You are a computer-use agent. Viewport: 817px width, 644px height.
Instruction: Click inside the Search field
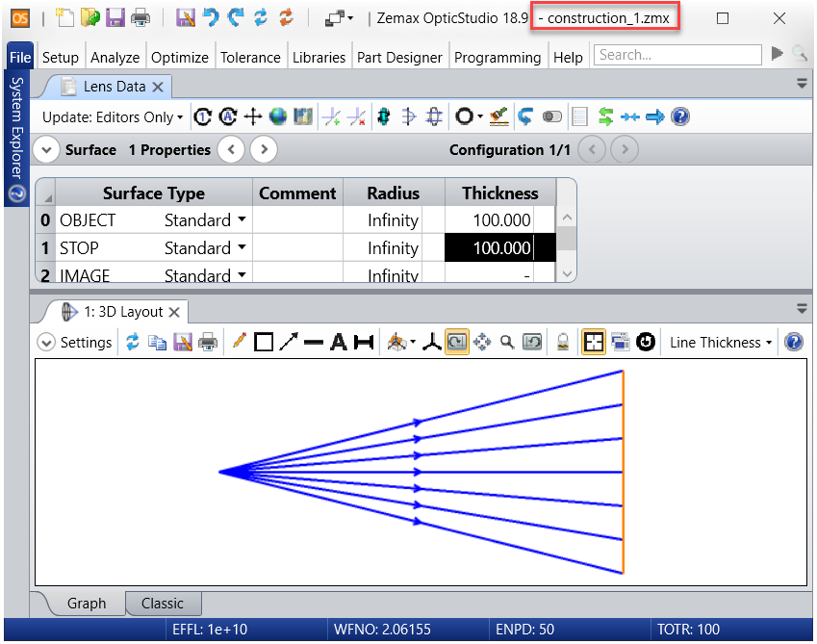point(677,55)
